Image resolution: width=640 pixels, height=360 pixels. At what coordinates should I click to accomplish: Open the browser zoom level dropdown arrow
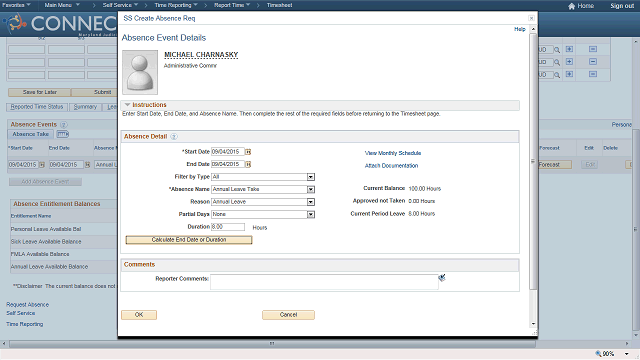pyautogui.click(x=627, y=354)
